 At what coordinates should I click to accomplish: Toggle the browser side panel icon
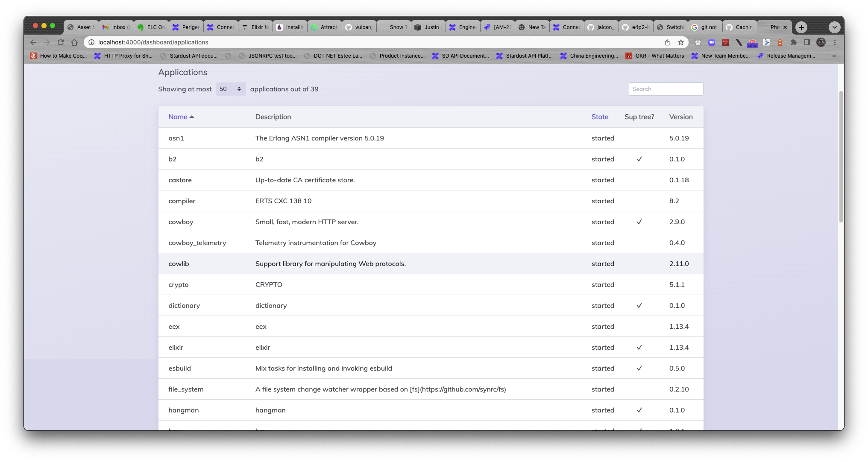tap(807, 42)
